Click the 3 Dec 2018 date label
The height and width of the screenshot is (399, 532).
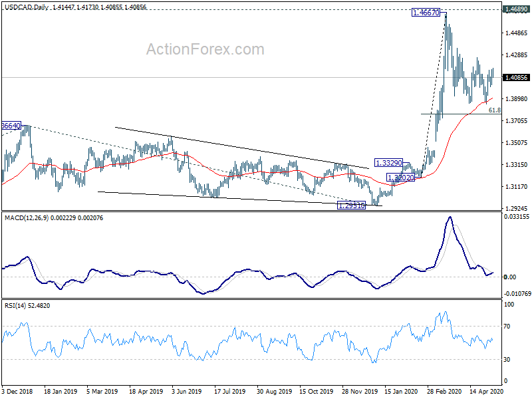17,391
